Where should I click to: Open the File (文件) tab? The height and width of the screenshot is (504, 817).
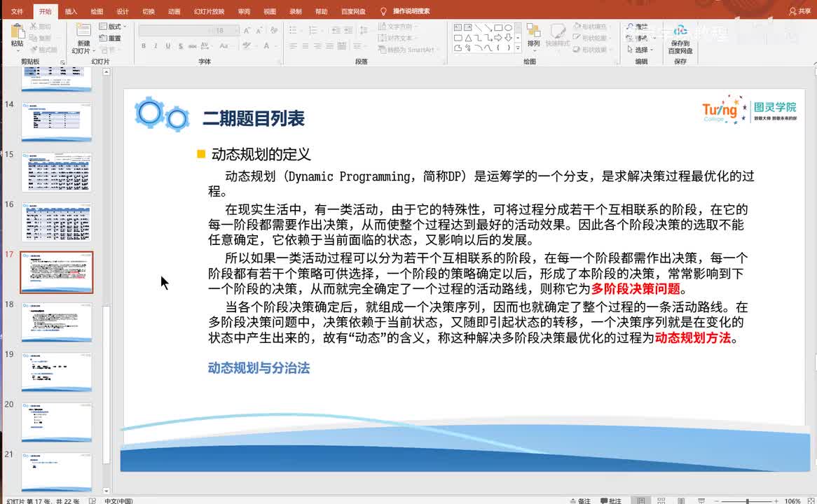pyautogui.click(x=17, y=11)
